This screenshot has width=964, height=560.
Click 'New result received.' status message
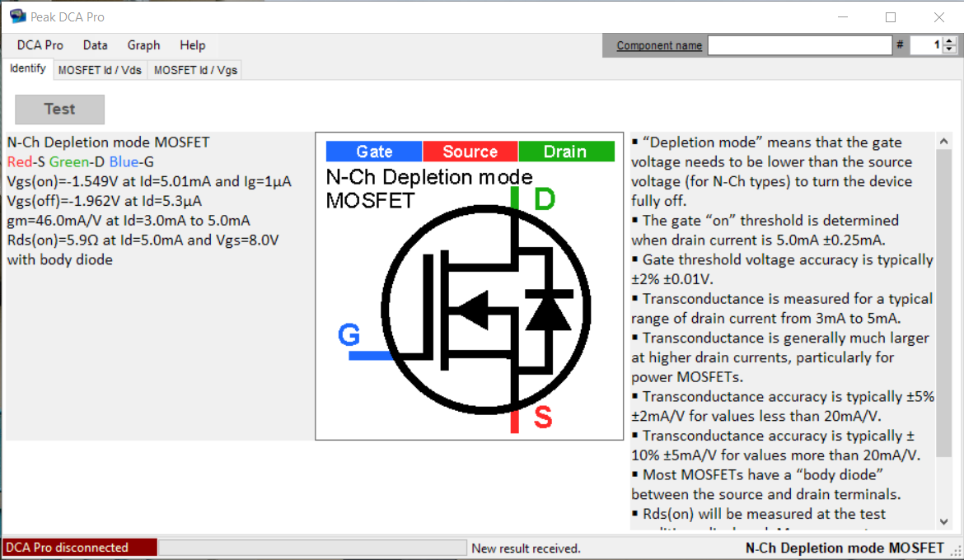pyautogui.click(x=526, y=548)
